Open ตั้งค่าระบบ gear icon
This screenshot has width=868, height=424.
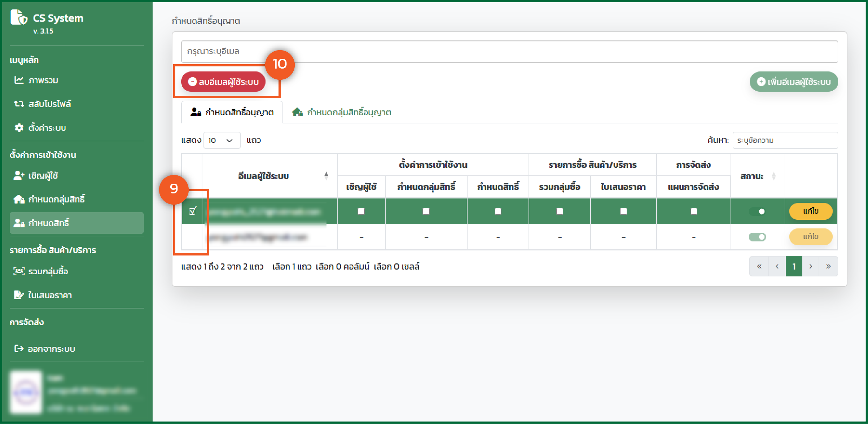(19, 128)
